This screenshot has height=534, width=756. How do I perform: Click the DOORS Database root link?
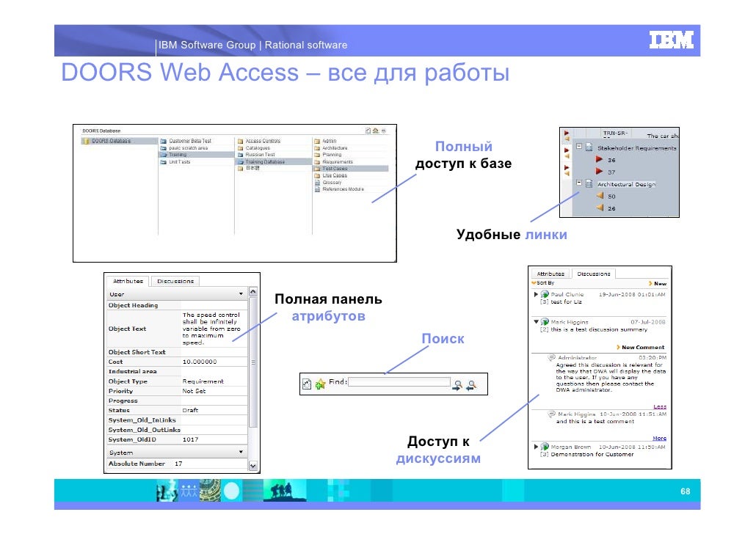coord(111,142)
